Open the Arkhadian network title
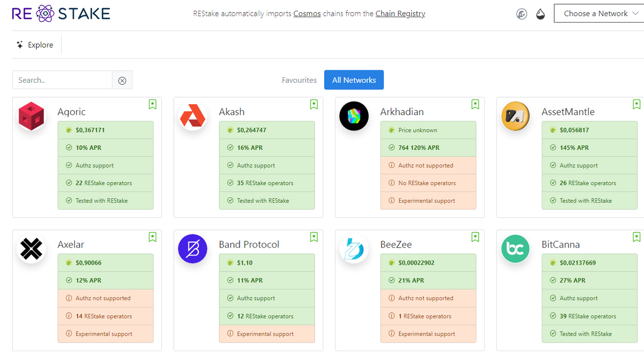The image size is (644, 356). 402,112
